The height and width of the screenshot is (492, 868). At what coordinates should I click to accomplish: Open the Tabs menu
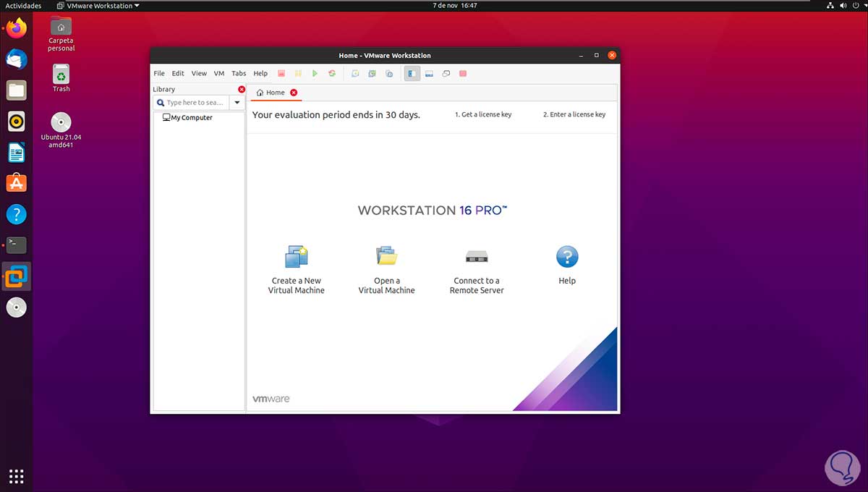[x=239, y=74]
